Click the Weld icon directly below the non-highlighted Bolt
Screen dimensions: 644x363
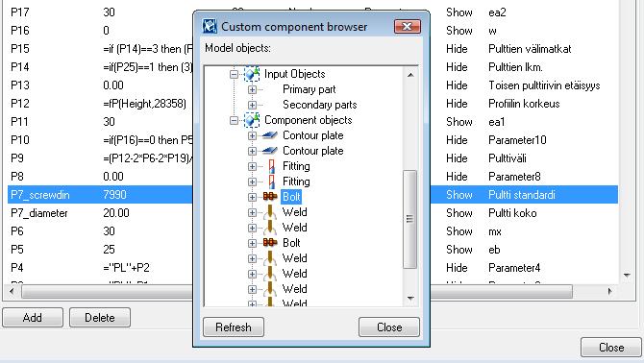(x=270, y=258)
